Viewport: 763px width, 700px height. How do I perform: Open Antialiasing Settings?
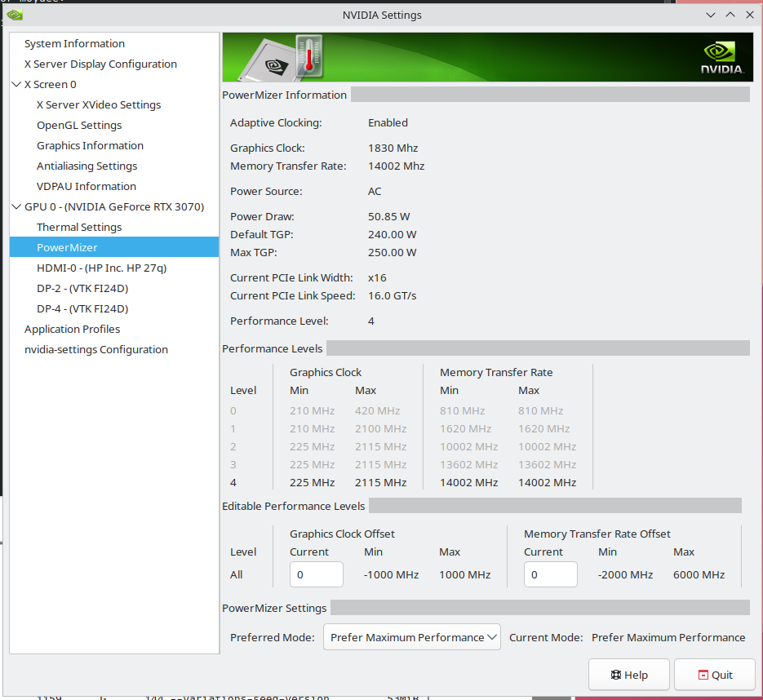[x=87, y=166]
